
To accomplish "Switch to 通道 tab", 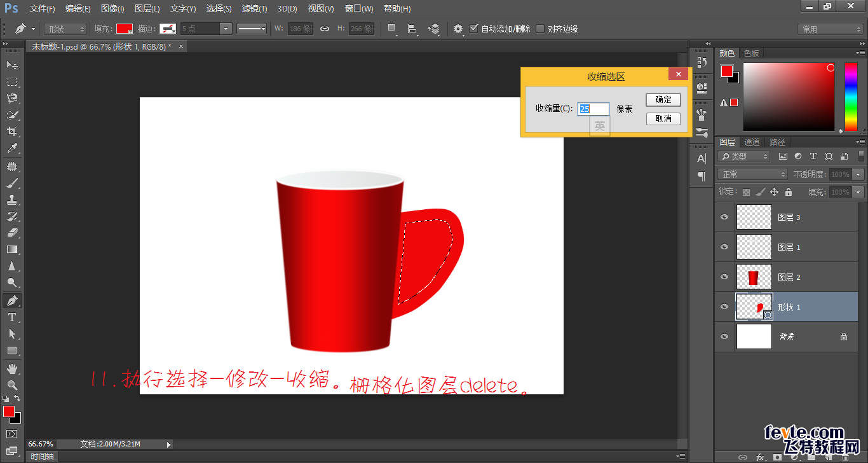I will click(x=752, y=142).
